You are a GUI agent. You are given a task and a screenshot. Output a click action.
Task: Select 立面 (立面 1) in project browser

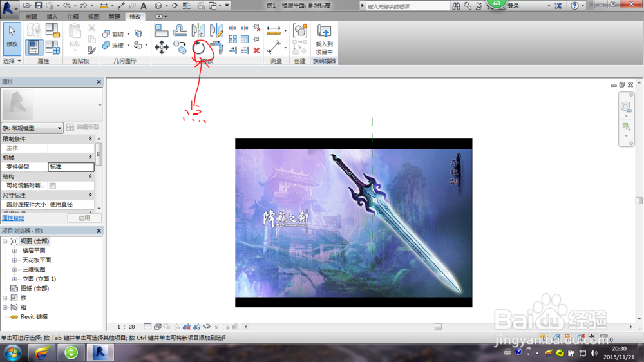pos(39,279)
